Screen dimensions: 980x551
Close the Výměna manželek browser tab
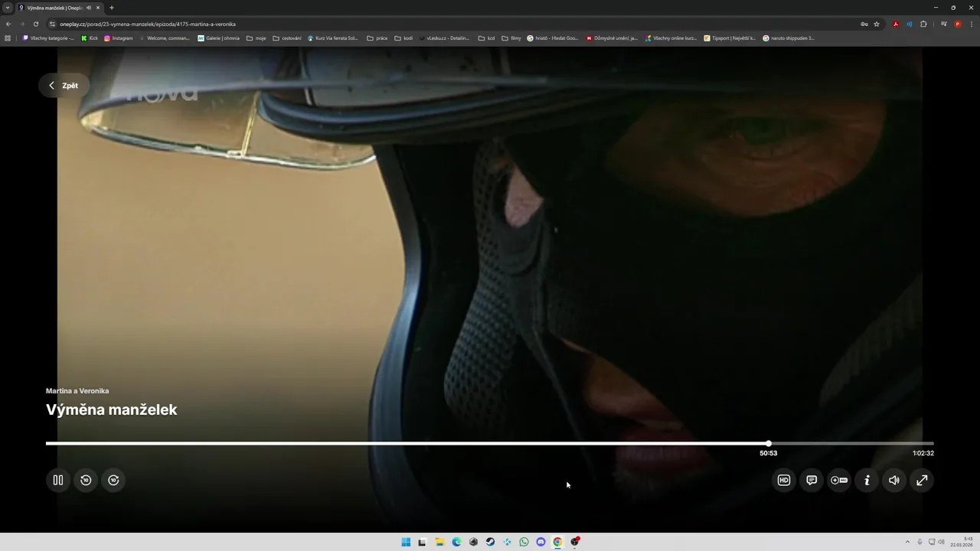[98, 8]
